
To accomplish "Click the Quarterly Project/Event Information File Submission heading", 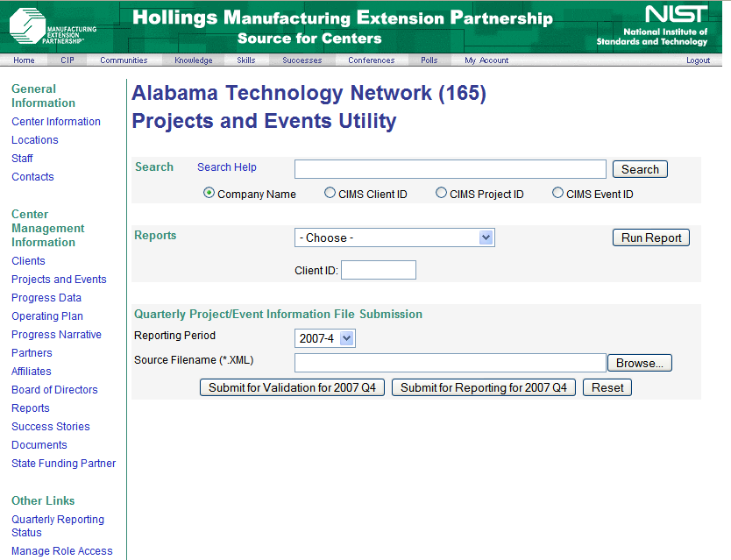I will pyautogui.click(x=279, y=314).
